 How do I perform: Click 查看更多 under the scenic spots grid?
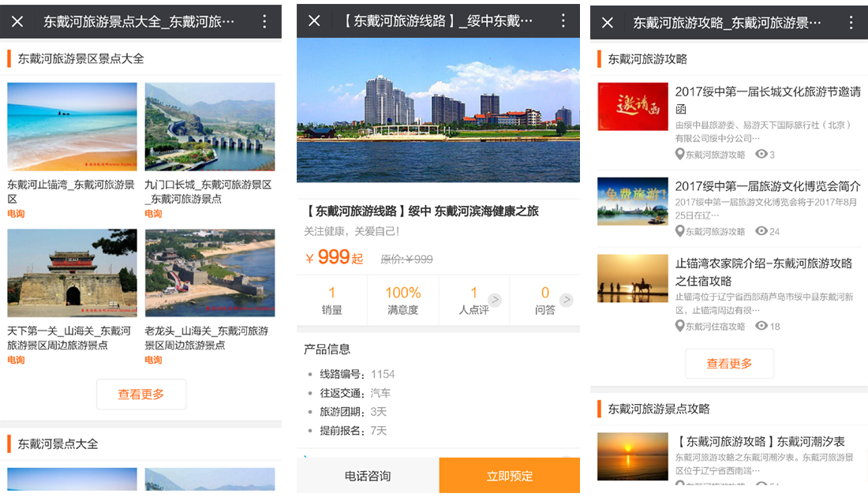(141, 394)
